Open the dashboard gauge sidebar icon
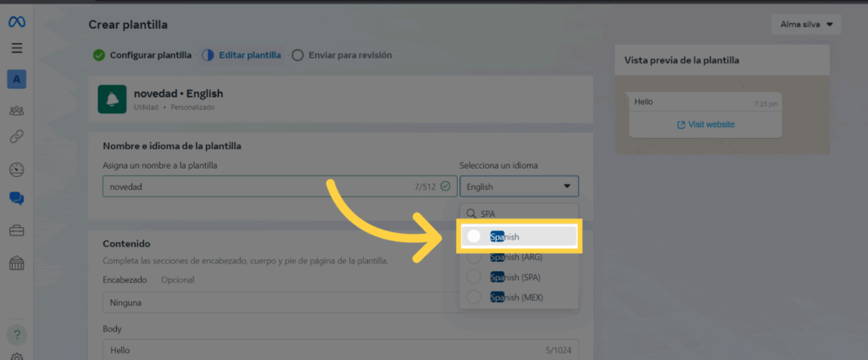This screenshot has width=868, height=360. click(17, 169)
